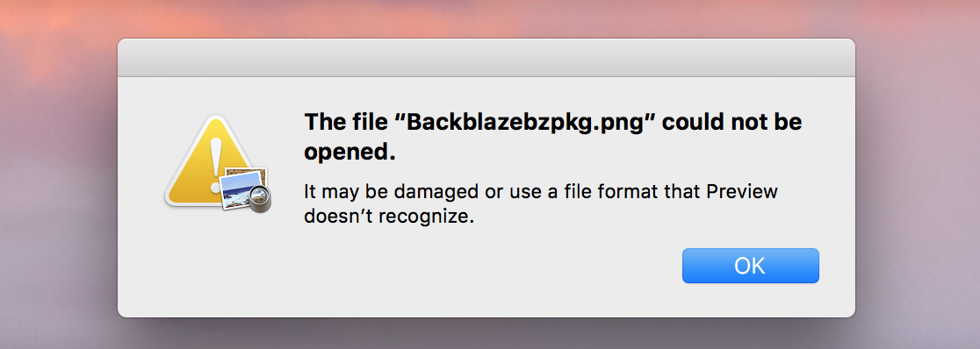Image resolution: width=980 pixels, height=349 pixels.
Task: Click the dialog's empty title bar
Action: tap(486, 58)
